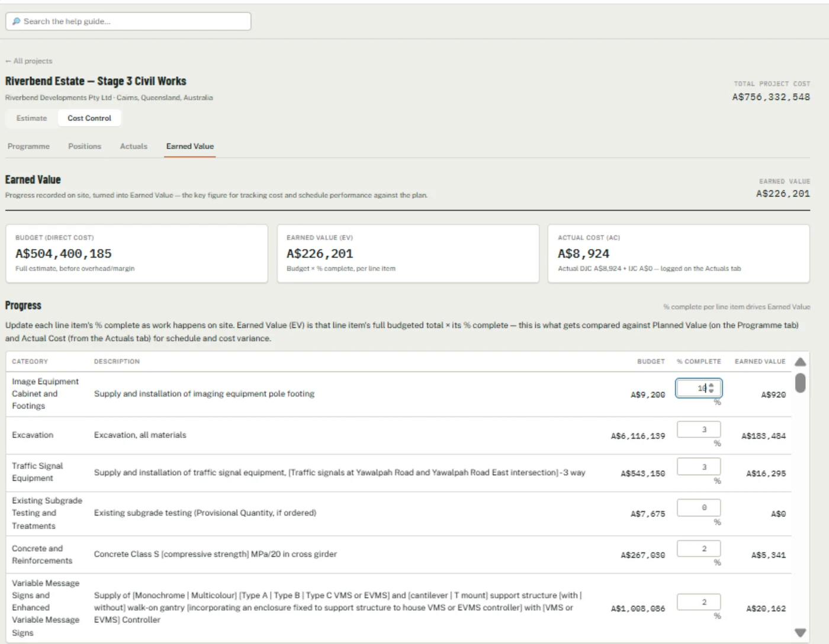Click the Existing Subgrade Testing % complete field
The image size is (829, 644).
click(x=699, y=507)
